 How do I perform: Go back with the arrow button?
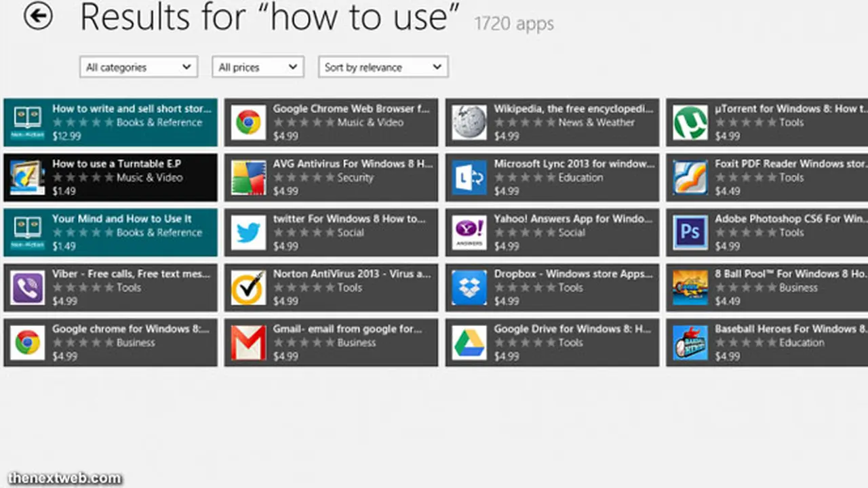(38, 16)
